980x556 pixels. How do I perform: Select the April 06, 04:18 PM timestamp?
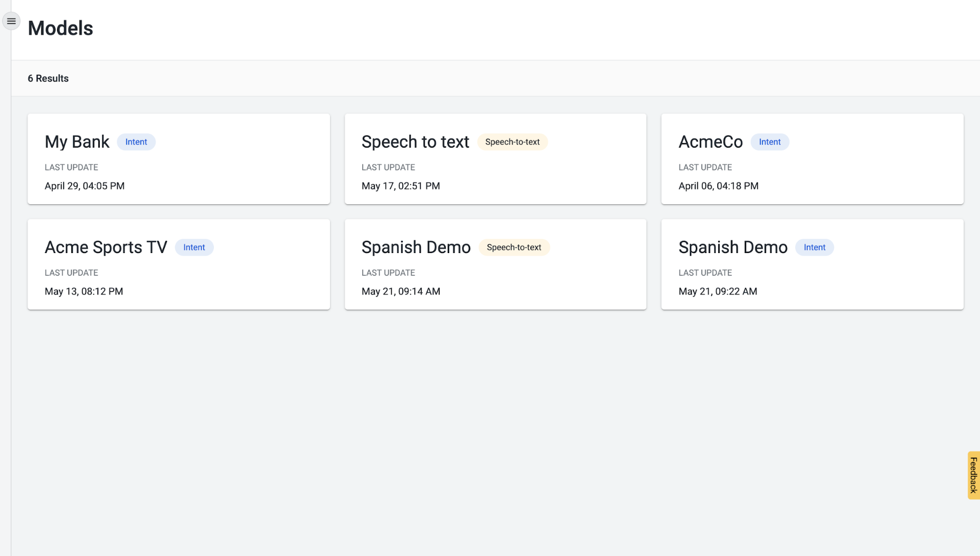click(718, 186)
